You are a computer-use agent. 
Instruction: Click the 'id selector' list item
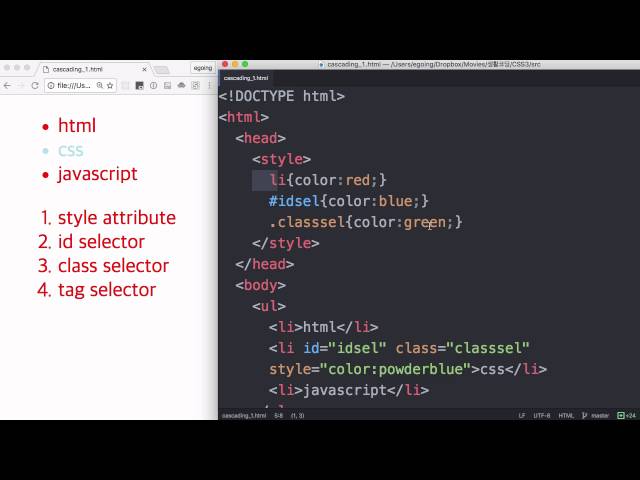pos(101,242)
